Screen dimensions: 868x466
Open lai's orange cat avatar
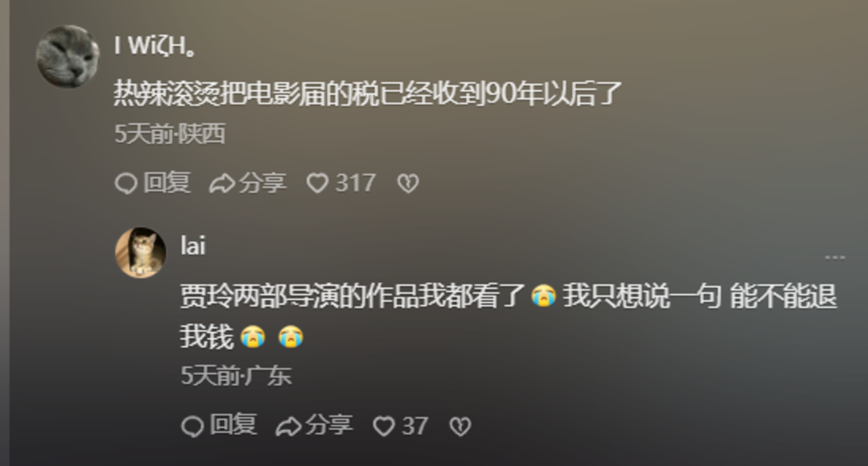[141, 253]
